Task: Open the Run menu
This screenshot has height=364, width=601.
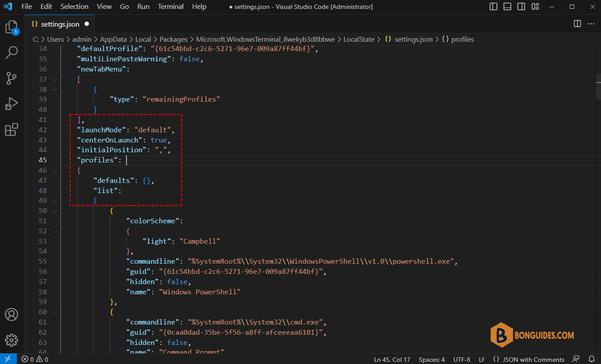Action: click(x=143, y=7)
